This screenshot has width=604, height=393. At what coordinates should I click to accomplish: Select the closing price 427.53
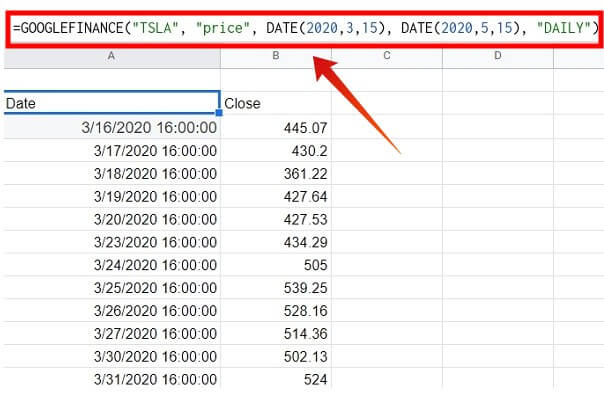point(276,219)
